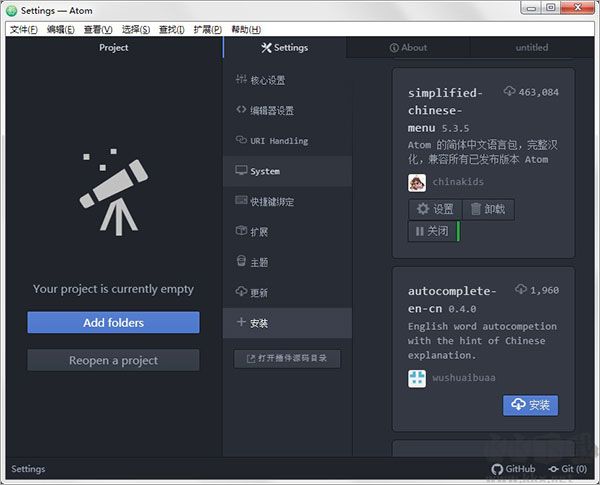Click version text 5.3.5
The image size is (600, 485).
click(455, 128)
